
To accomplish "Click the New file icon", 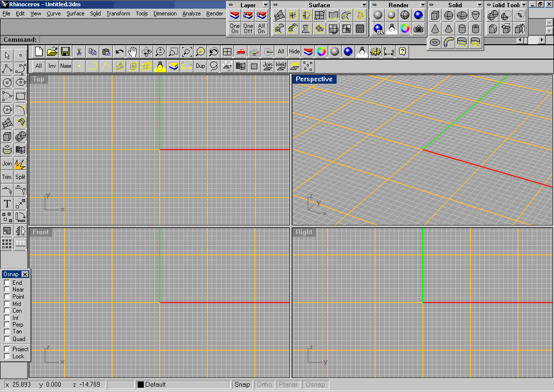I will [x=39, y=52].
